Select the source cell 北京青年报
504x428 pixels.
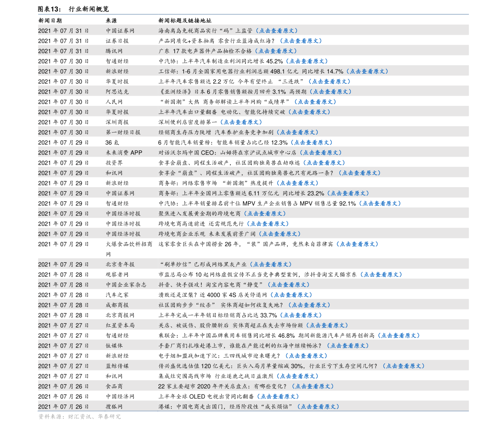pyautogui.click(x=120, y=264)
